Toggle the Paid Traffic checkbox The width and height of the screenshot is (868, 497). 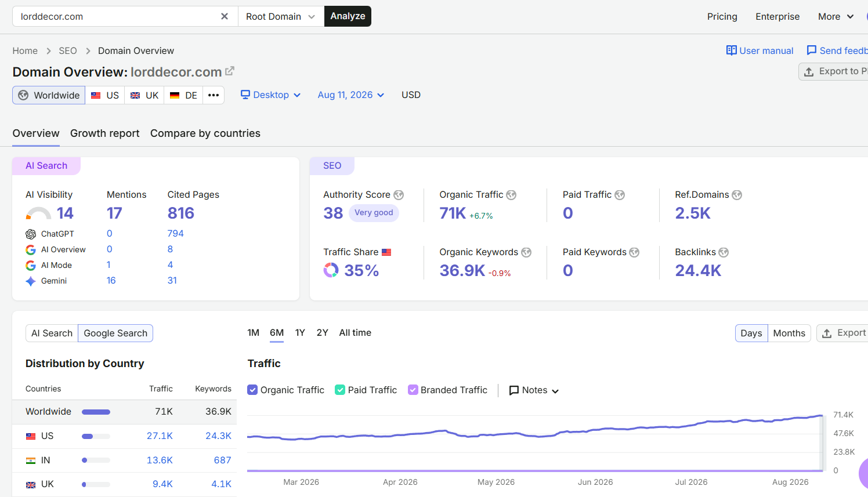pyautogui.click(x=340, y=390)
